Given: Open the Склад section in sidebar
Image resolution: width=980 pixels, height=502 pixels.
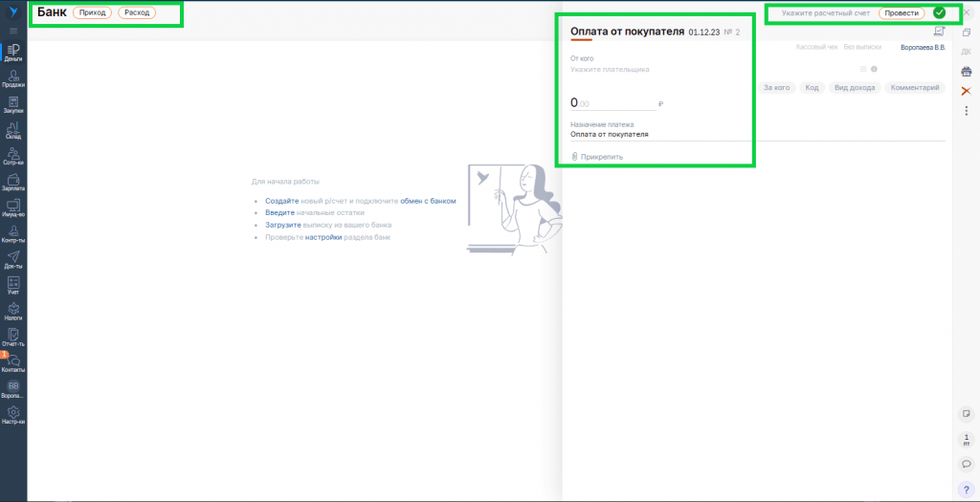Looking at the screenshot, I should (13, 130).
